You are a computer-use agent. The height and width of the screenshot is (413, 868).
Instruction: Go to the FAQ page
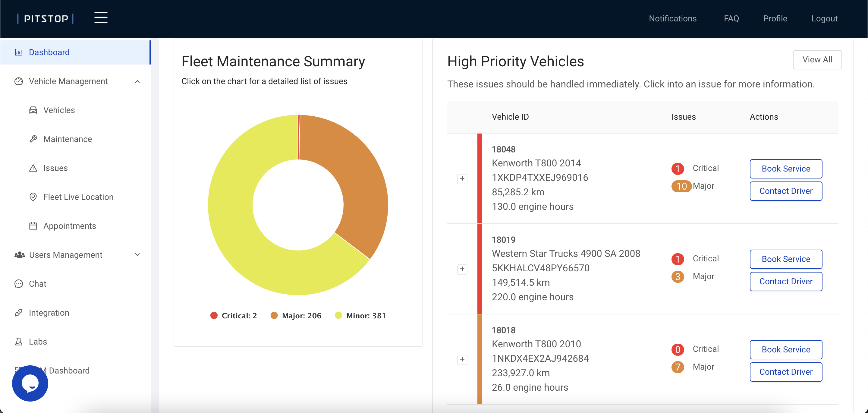731,18
